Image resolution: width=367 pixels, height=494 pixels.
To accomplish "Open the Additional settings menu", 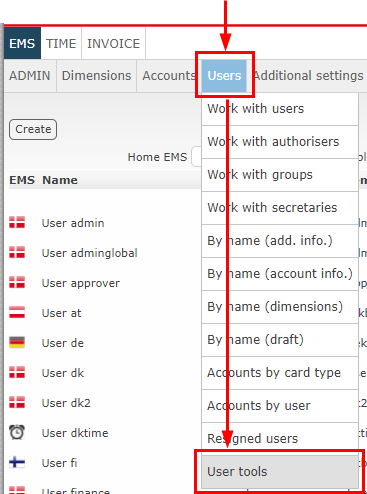I will coord(308,76).
